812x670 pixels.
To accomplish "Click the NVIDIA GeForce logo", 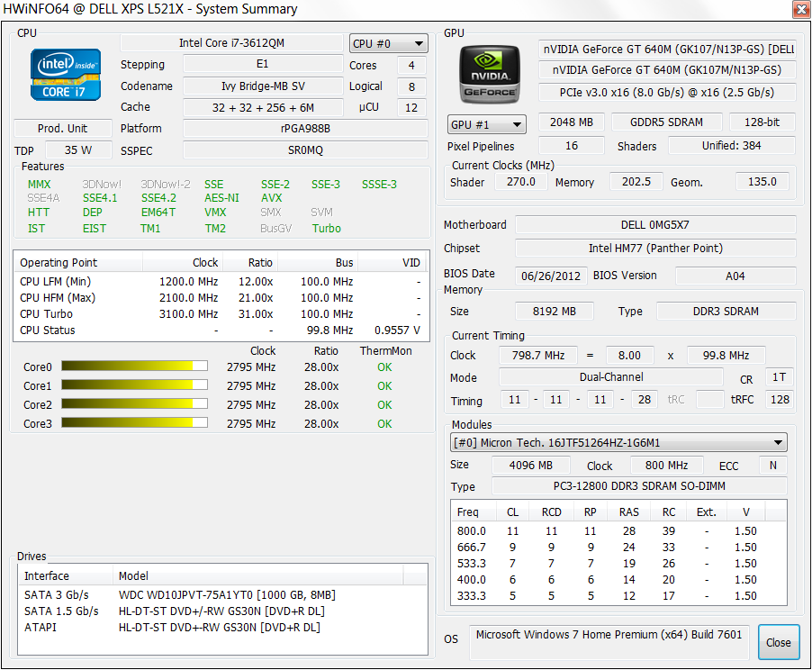I will 490,75.
